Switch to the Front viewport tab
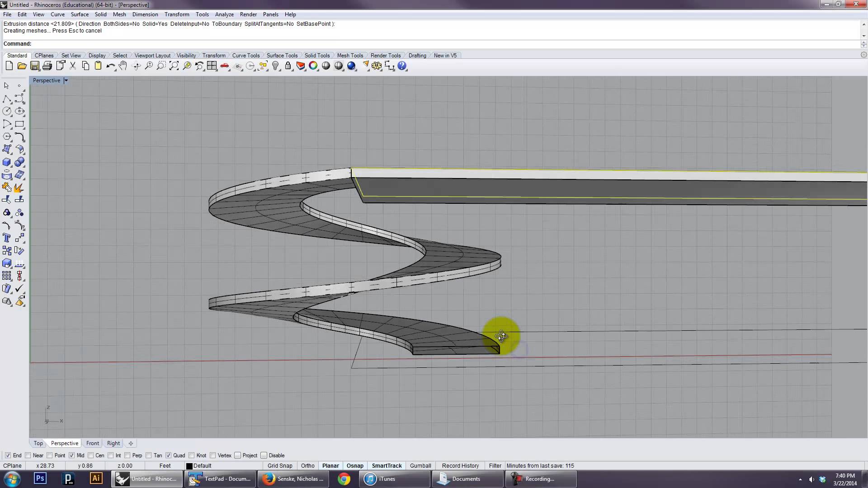This screenshot has width=868, height=488. tap(92, 443)
